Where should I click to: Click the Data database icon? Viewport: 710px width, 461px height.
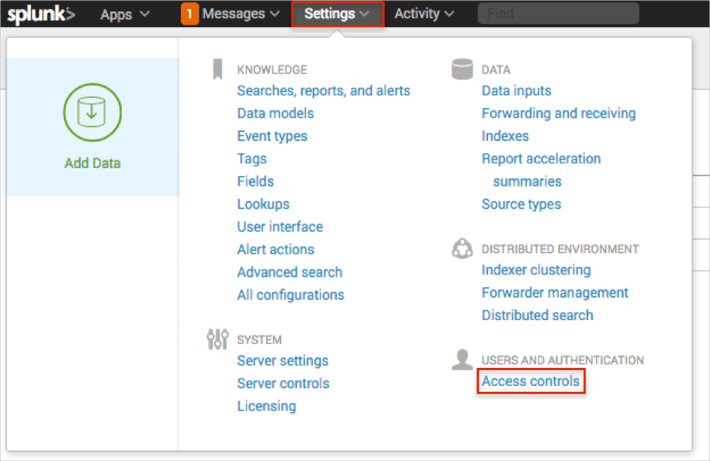click(461, 69)
